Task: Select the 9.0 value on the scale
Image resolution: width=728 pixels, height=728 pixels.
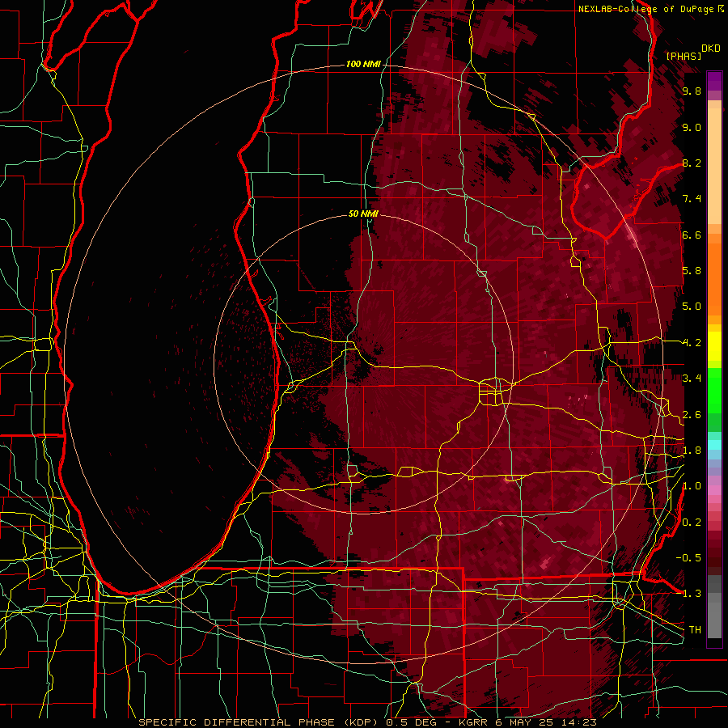Action: 692,127
